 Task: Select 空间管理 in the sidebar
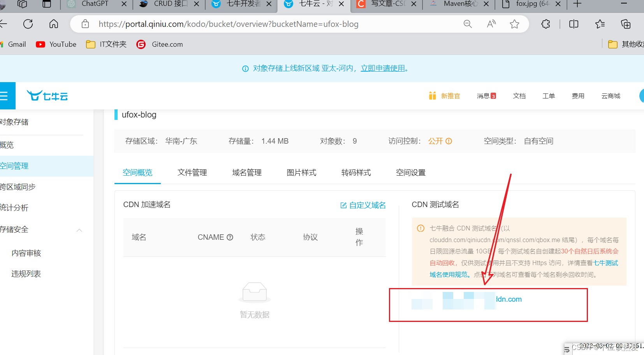pos(47,166)
